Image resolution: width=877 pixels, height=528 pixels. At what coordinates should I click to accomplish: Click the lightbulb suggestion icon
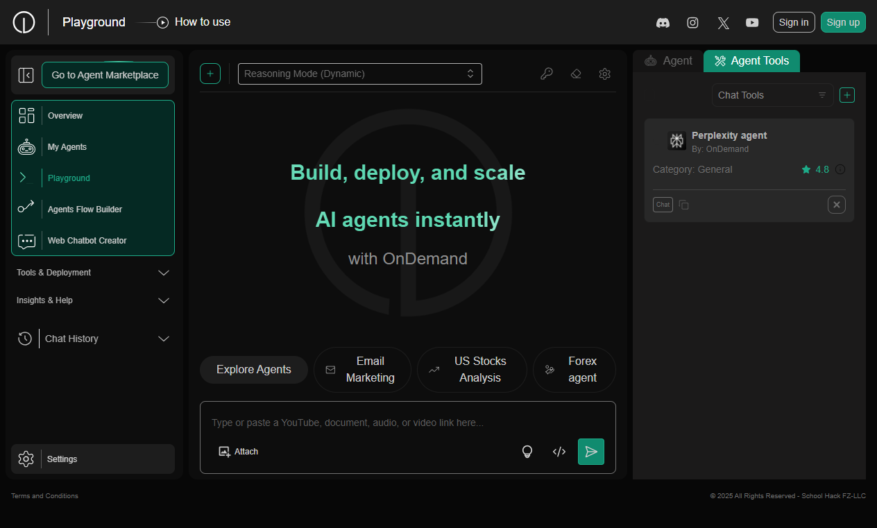(527, 451)
